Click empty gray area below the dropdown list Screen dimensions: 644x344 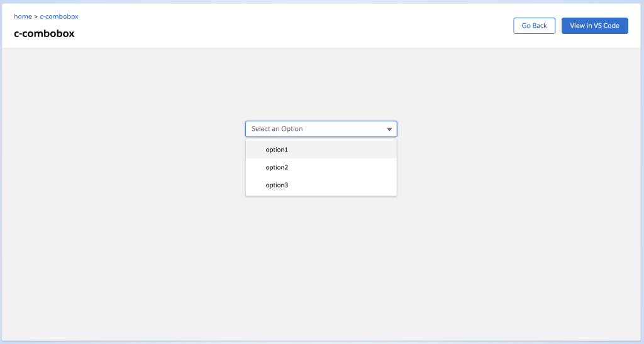click(x=321, y=264)
